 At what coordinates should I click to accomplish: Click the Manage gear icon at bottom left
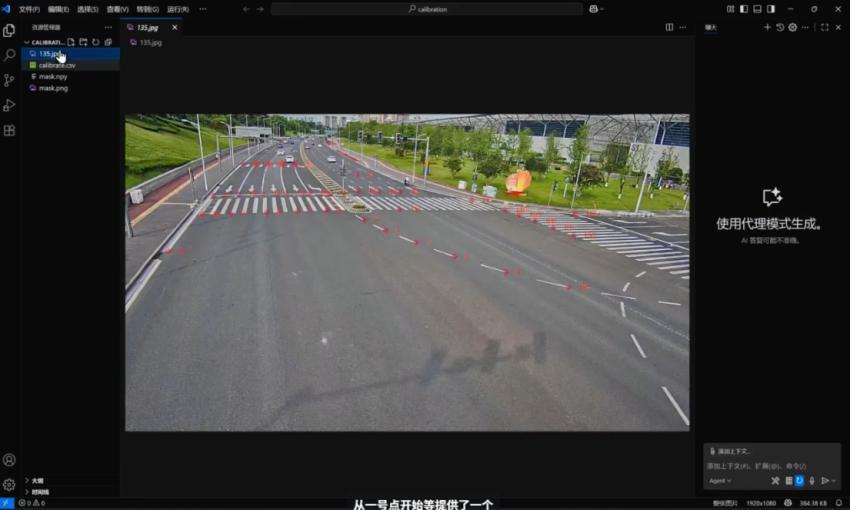pos(9,484)
